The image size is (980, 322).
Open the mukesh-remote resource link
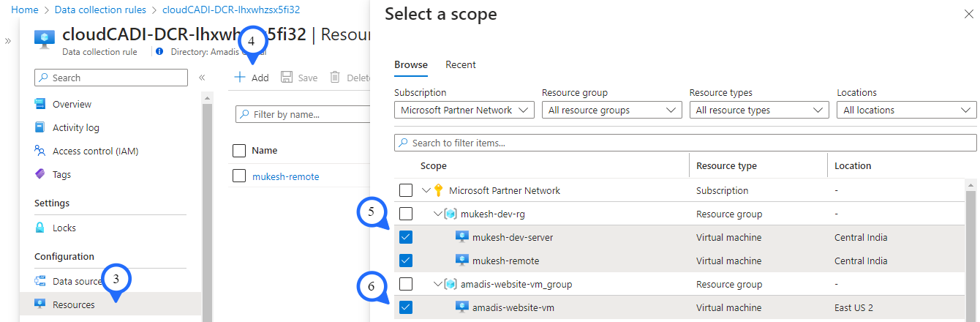coord(285,176)
